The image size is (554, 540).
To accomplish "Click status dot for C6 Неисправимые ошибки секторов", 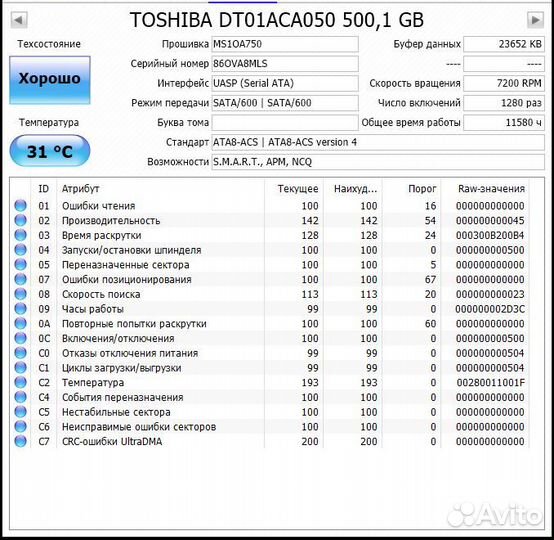I will tap(20, 427).
